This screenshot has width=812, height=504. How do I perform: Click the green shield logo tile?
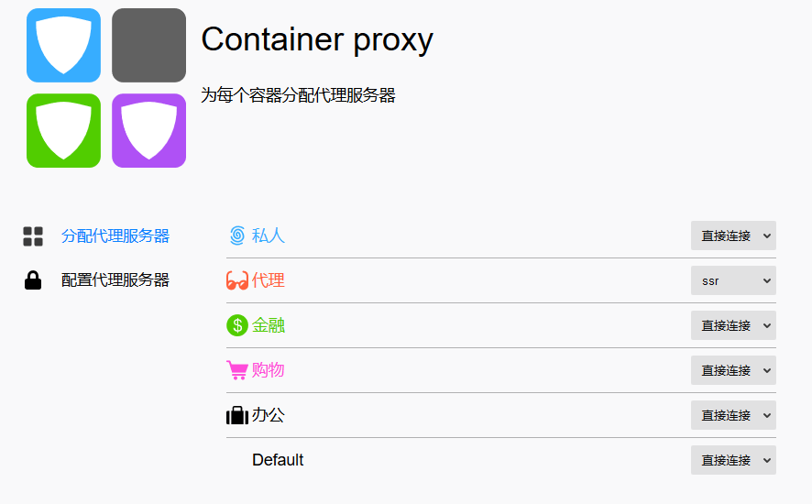(64, 131)
